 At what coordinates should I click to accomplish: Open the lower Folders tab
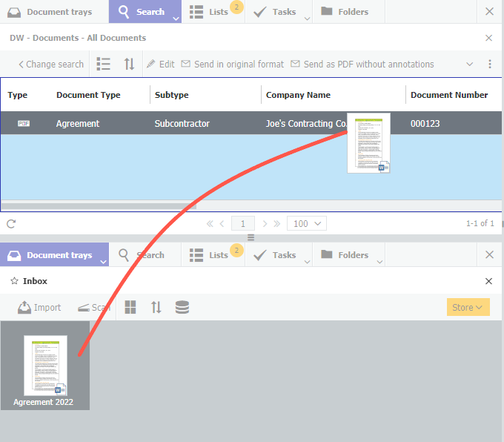pos(345,255)
